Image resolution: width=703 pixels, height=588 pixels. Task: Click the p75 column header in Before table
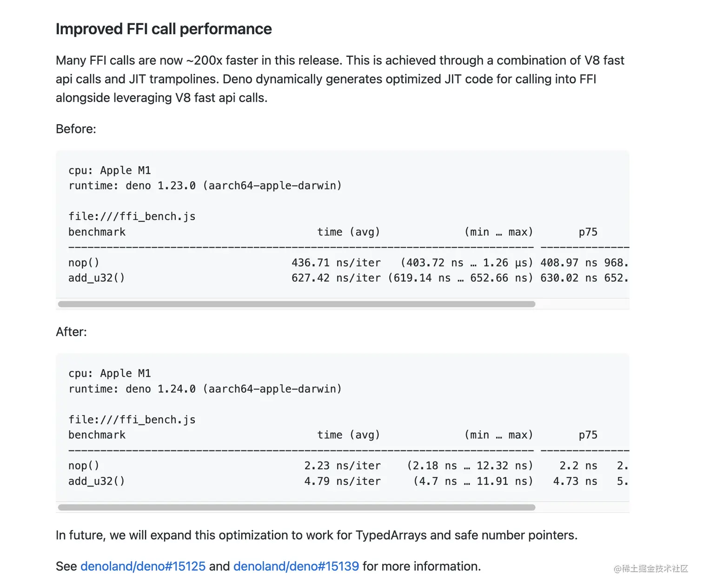tap(588, 232)
